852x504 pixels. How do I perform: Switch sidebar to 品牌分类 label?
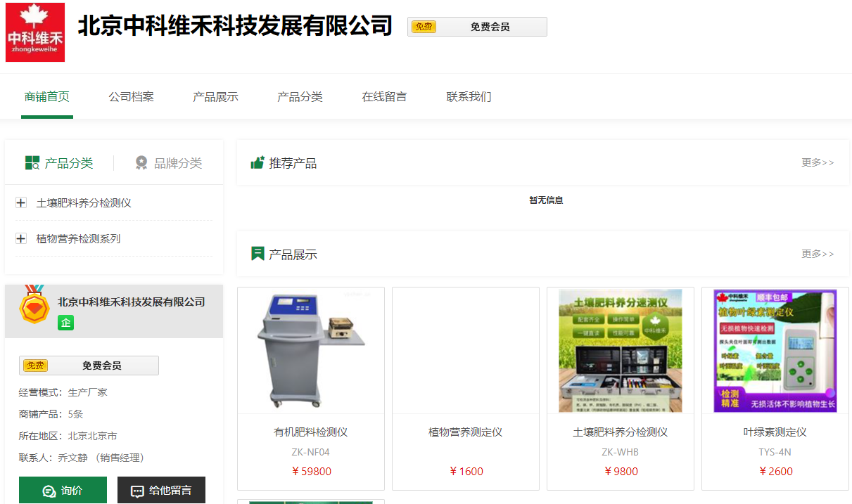click(x=178, y=163)
